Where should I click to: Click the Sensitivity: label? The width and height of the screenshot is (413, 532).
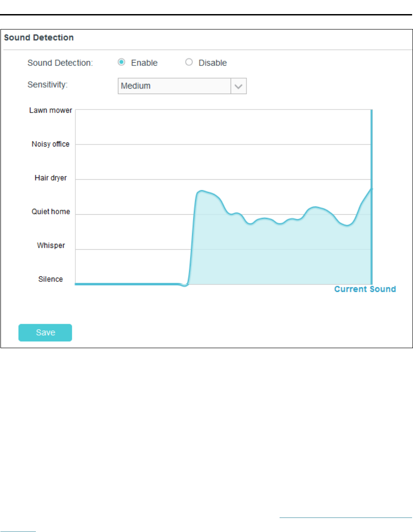[x=48, y=84]
